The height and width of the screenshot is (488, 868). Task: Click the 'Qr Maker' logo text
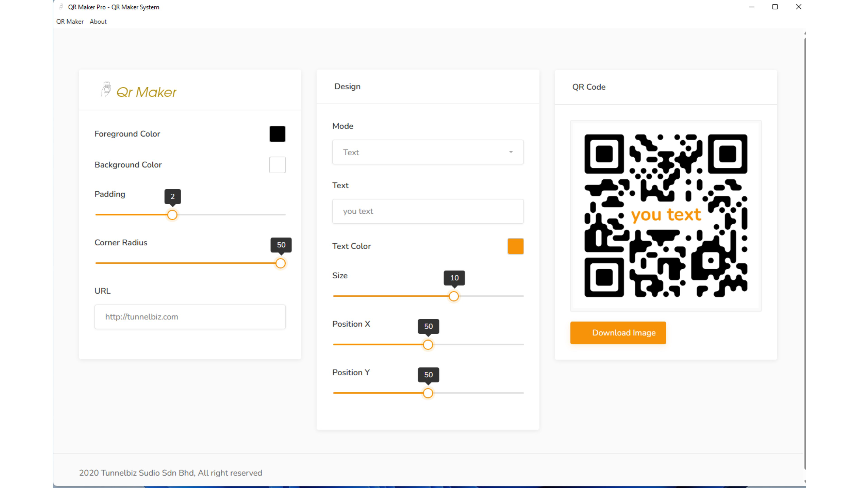pos(146,92)
